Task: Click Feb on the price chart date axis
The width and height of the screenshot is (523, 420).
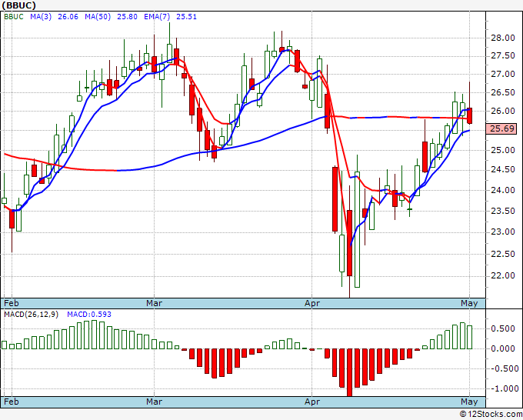Action: click(x=11, y=303)
